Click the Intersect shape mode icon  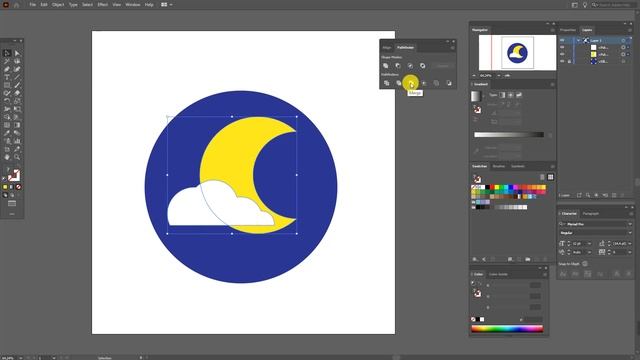tap(410, 66)
